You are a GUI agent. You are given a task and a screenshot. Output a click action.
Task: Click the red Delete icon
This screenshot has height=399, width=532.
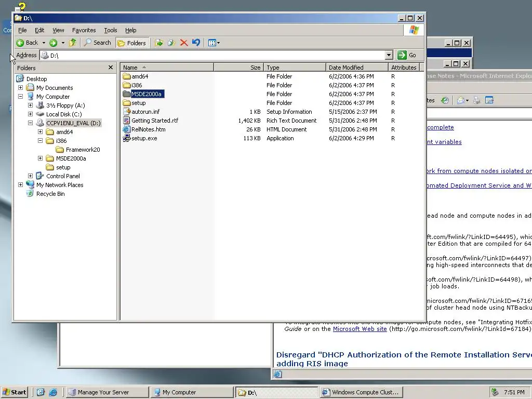point(184,43)
